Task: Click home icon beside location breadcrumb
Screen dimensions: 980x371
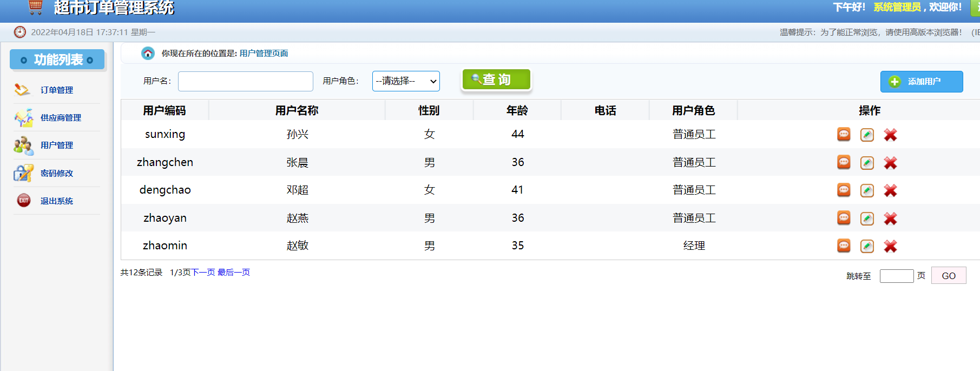Action: (148, 53)
